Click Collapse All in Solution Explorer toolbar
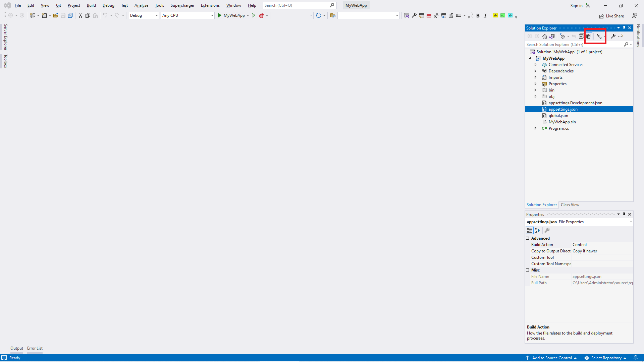This screenshot has width=644, height=362. point(581,36)
